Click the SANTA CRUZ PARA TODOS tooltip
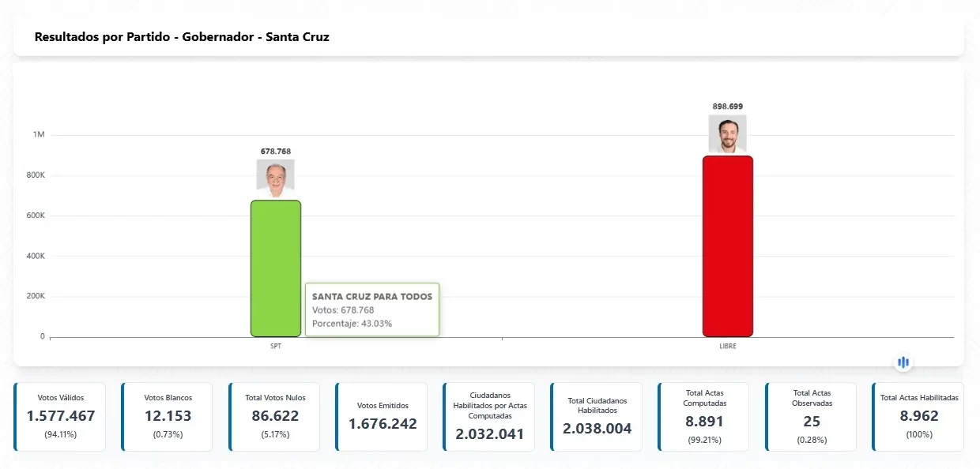980x469 pixels. point(372,310)
